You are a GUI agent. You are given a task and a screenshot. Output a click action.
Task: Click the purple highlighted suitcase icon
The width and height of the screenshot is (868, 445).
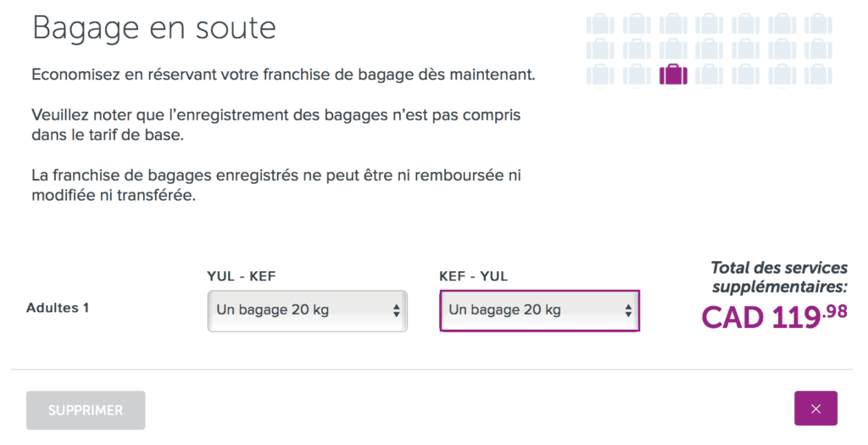click(x=674, y=74)
